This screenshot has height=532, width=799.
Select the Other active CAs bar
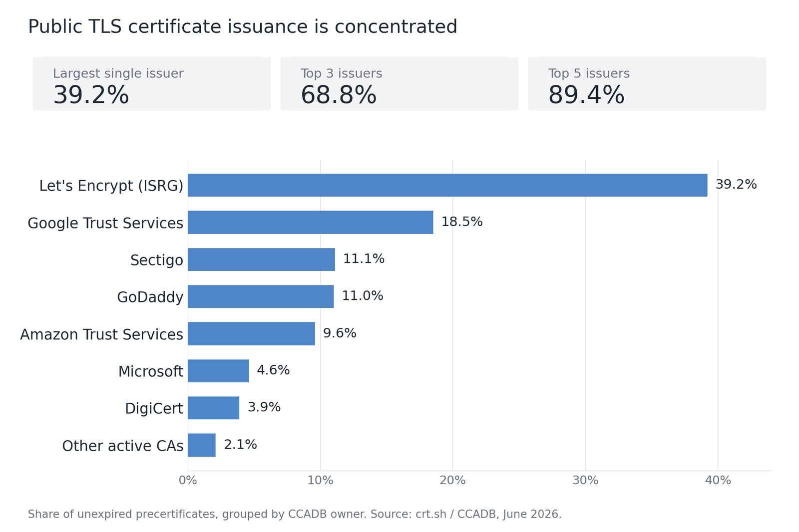tap(202, 445)
